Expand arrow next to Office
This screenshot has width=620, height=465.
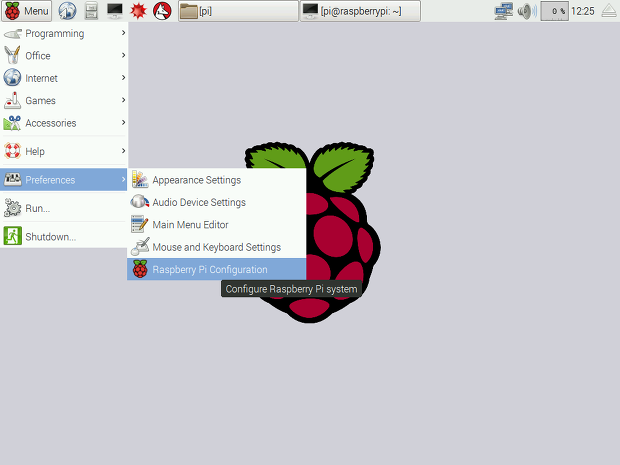[x=123, y=55]
